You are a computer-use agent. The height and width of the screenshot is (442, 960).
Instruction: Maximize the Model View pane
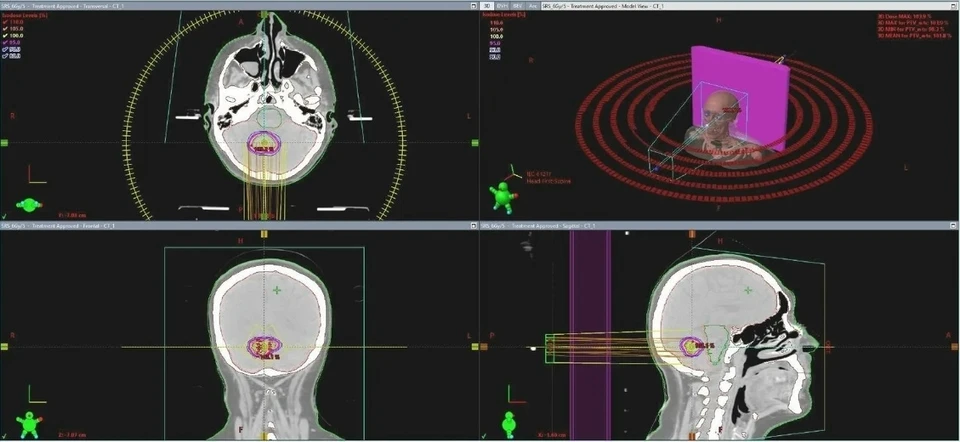coord(952,5)
